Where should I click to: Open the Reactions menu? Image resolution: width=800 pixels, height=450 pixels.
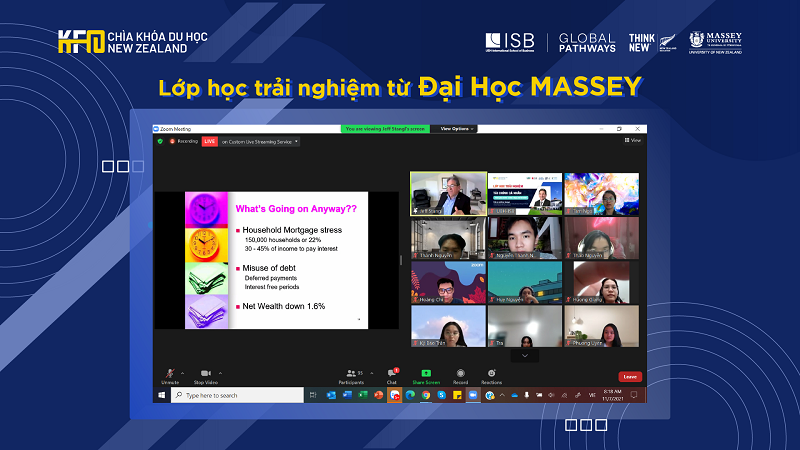click(x=491, y=377)
